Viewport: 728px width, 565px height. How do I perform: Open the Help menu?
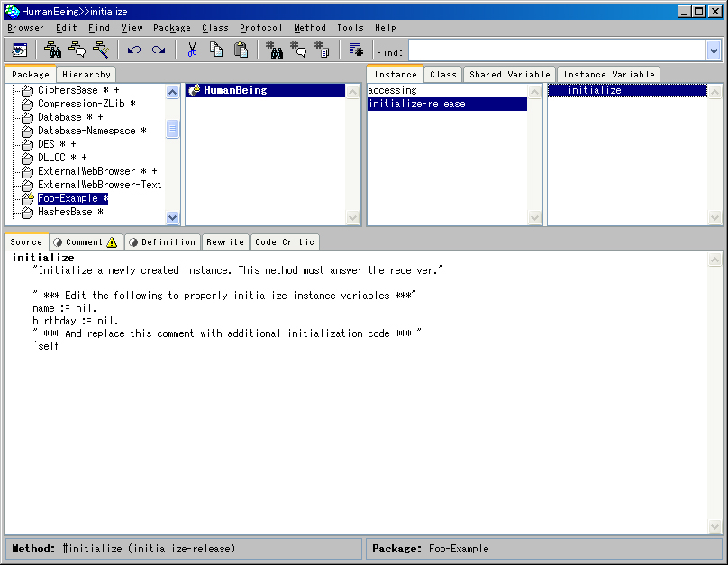pos(386,28)
